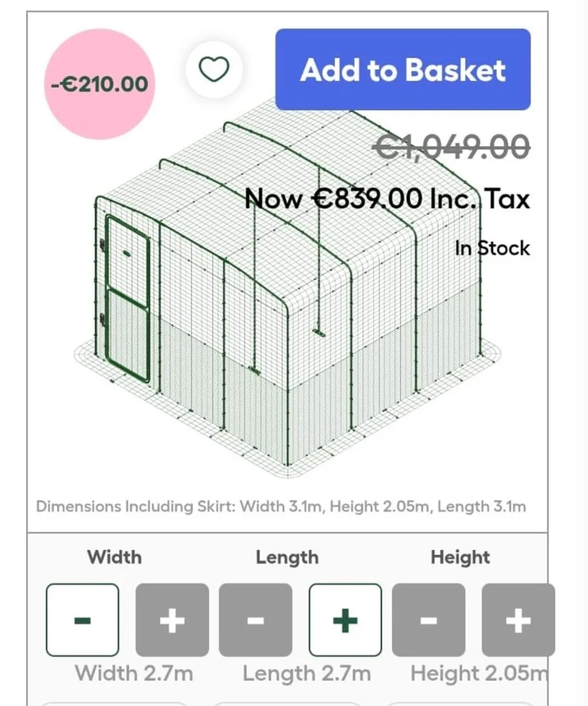Select the Now €839.00 Inc. Tax price

387,199
